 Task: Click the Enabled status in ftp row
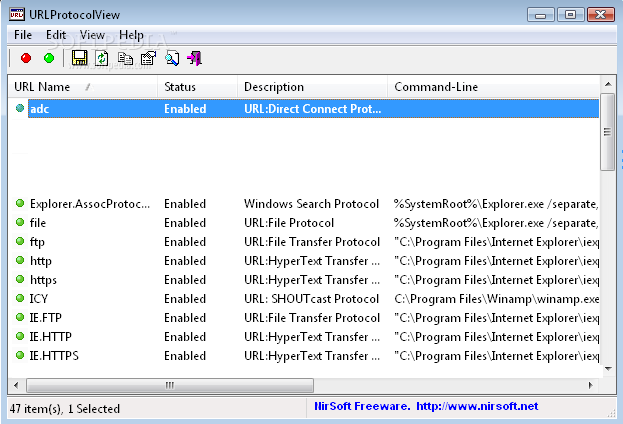click(x=185, y=242)
